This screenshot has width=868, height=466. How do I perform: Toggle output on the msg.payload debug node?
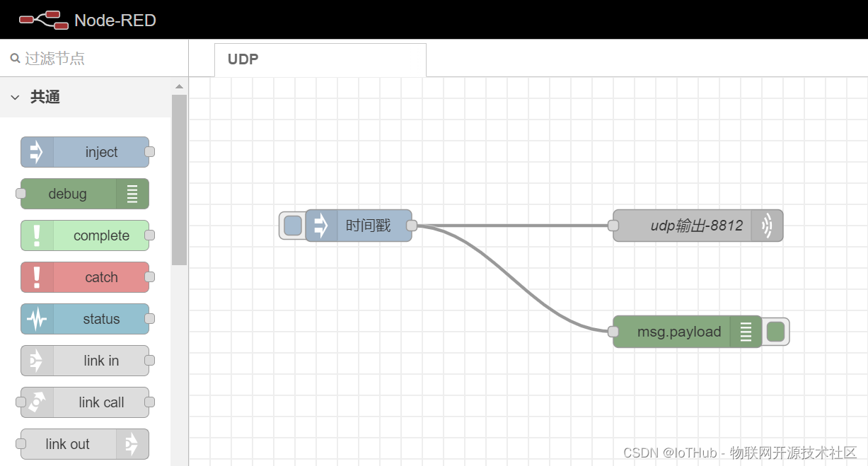pyautogui.click(x=776, y=331)
